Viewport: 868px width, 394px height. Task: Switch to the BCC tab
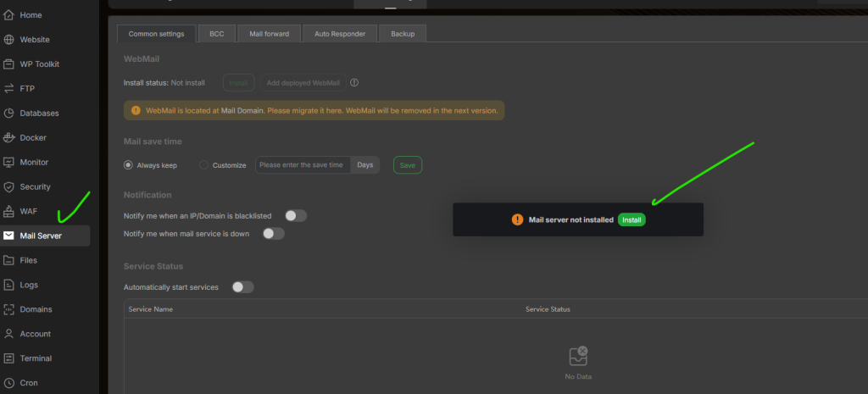pos(216,34)
